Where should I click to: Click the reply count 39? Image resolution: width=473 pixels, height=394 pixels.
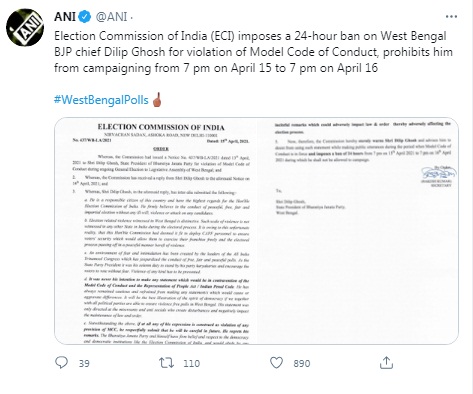pos(84,363)
